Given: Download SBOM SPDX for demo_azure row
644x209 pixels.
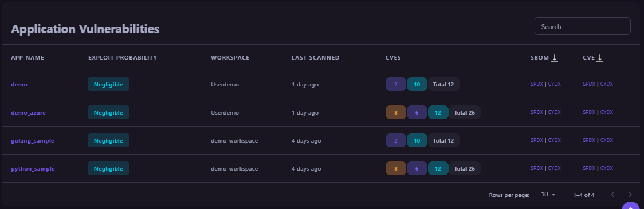Looking at the screenshot, I should [537, 112].
